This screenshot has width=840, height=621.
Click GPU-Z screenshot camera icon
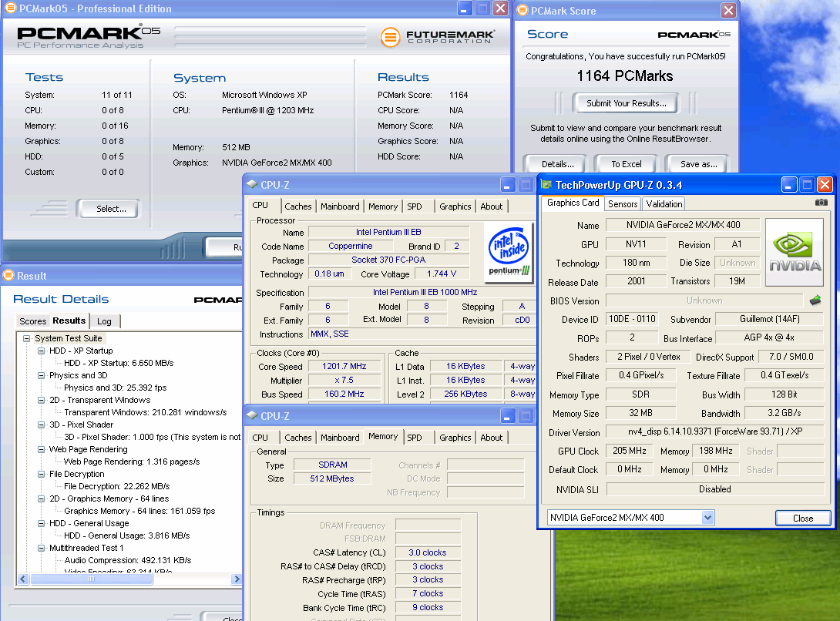pyautogui.click(x=821, y=203)
